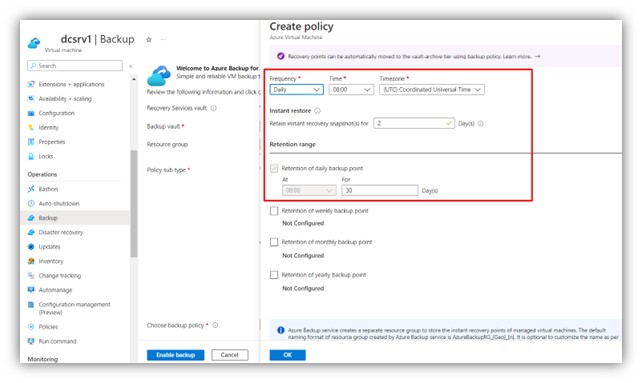Click the Backup cloud icon in sidebar
Screen dimensions: 642x383
click(x=31, y=218)
